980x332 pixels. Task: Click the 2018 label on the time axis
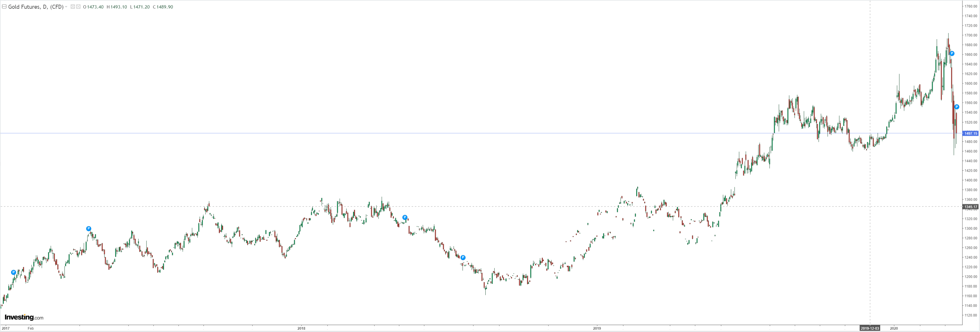pyautogui.click(x=301, y=328)
